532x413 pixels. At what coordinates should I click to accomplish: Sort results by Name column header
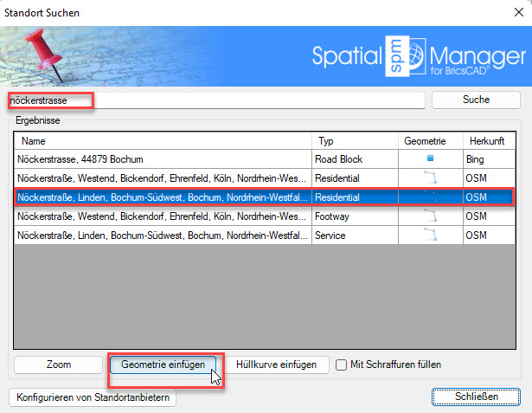(x=163, y=140)
